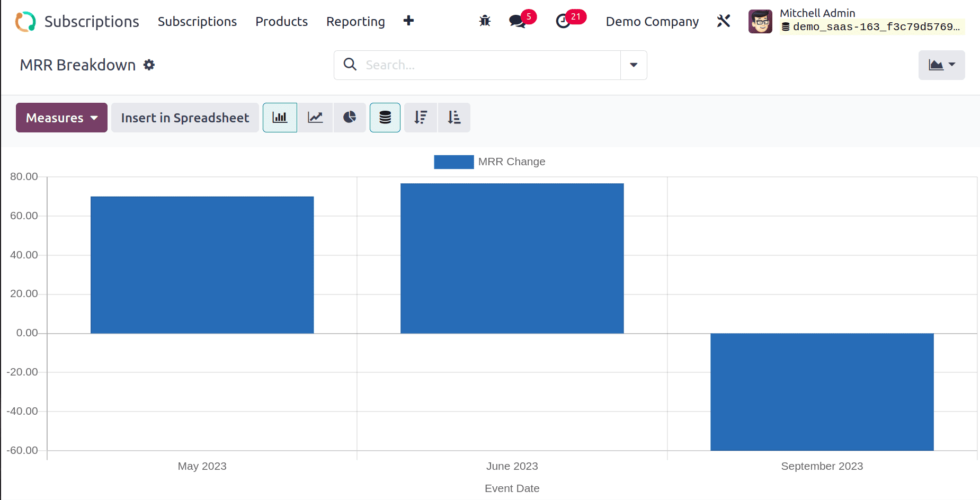Open the graph view switcher dropdown

pyautogui.click(x=941, y=65)
